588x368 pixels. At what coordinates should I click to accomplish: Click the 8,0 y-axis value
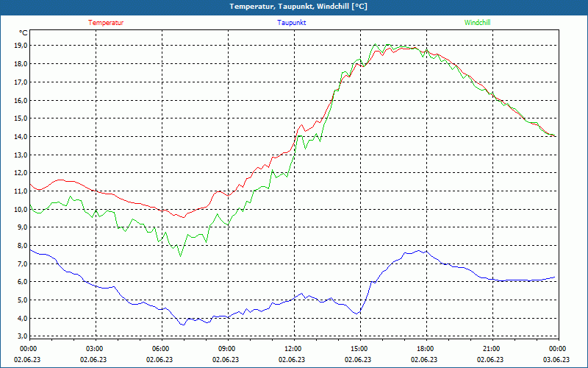23,246
